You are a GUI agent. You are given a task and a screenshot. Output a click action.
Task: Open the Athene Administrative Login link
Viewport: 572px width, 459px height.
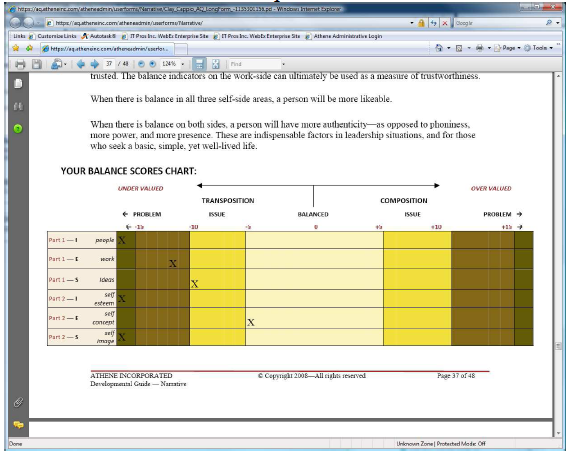(344, 36)
